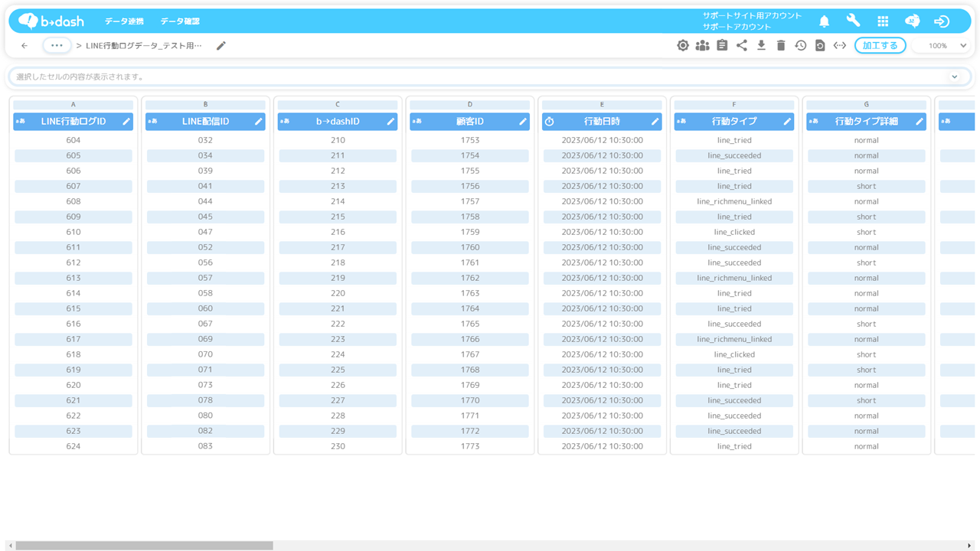
Task: Edit the LINE行動ログID column header
Action: pyautogui.click(x=126, y=122)
